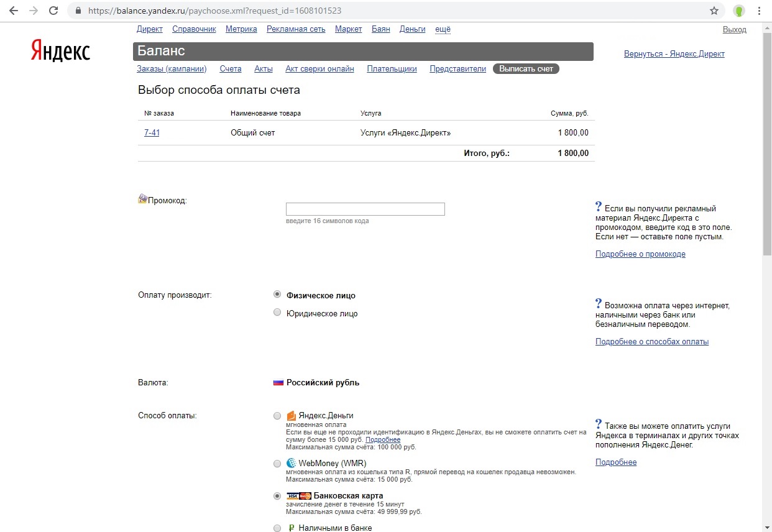Reload the page with refresh icon
The height and width of the screenshot is (532, 772).
[53, 11]
